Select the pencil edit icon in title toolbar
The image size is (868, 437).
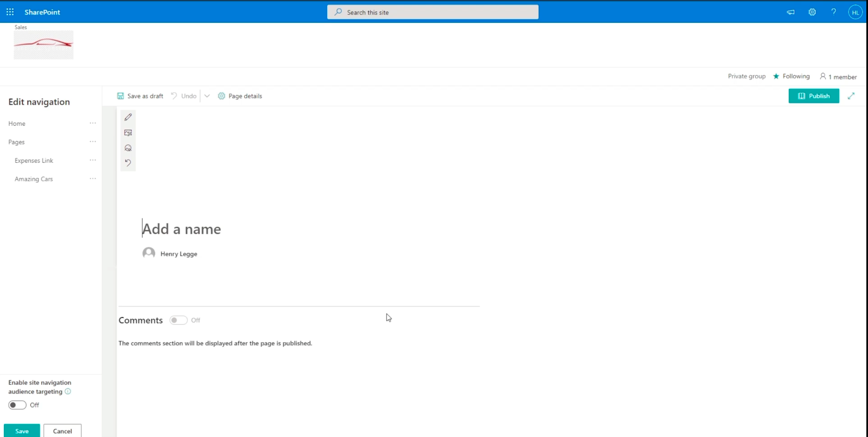click(x=128, y=117)
